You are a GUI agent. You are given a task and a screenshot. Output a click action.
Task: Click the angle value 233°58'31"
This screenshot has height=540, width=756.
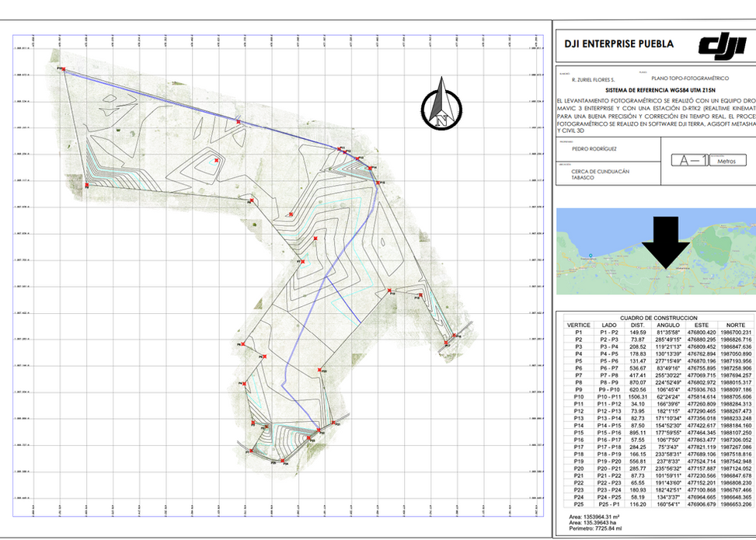667,455
